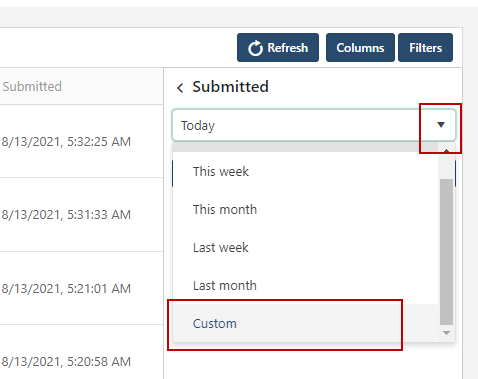Image resolution: width=478 pixels, height=379 pixels.
Task: Open the Columns panel
Action: click(x=360, y=48)
